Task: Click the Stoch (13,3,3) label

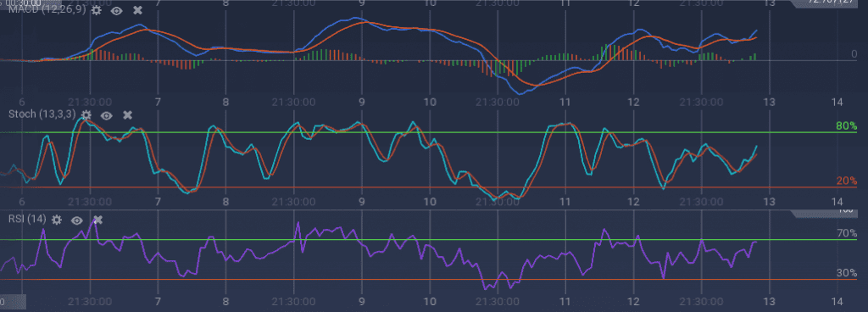Action: [43, 114]
